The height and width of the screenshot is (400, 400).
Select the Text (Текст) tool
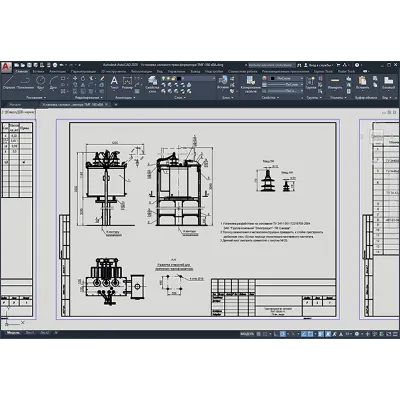point(114,83)
